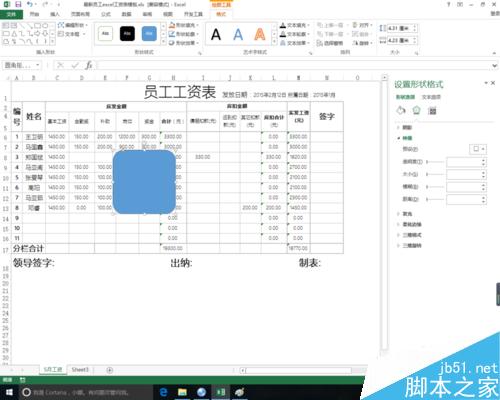The width and height of the screenshot is (500, 400).
Task: Apply the black filled Abc shape style
Action: (x=127, y=34)
